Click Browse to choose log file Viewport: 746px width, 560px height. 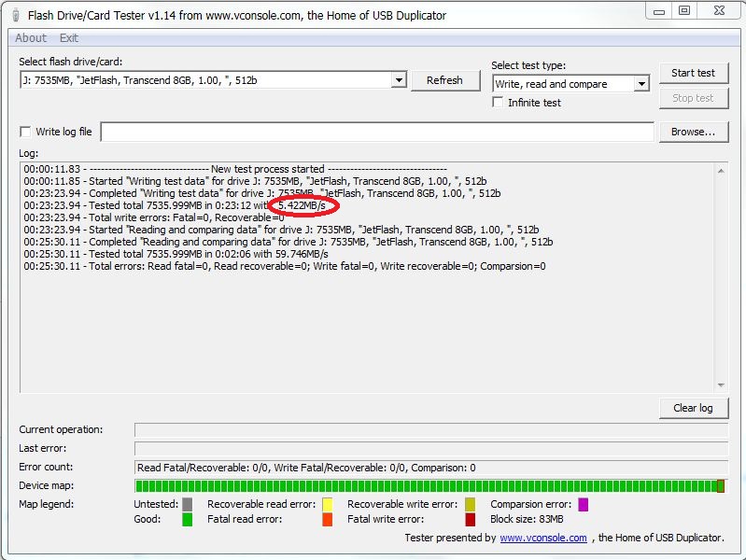point(693,132)
